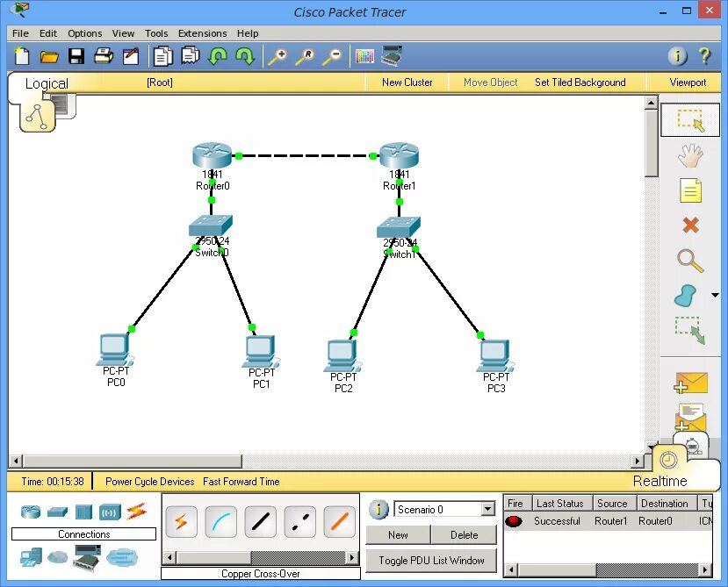Click Toggle PDU List Window button

431,560
